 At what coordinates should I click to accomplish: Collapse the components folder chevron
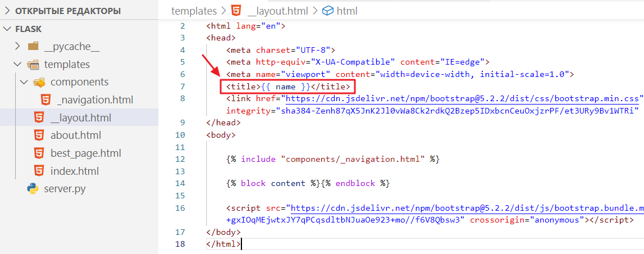coord(25,82)
